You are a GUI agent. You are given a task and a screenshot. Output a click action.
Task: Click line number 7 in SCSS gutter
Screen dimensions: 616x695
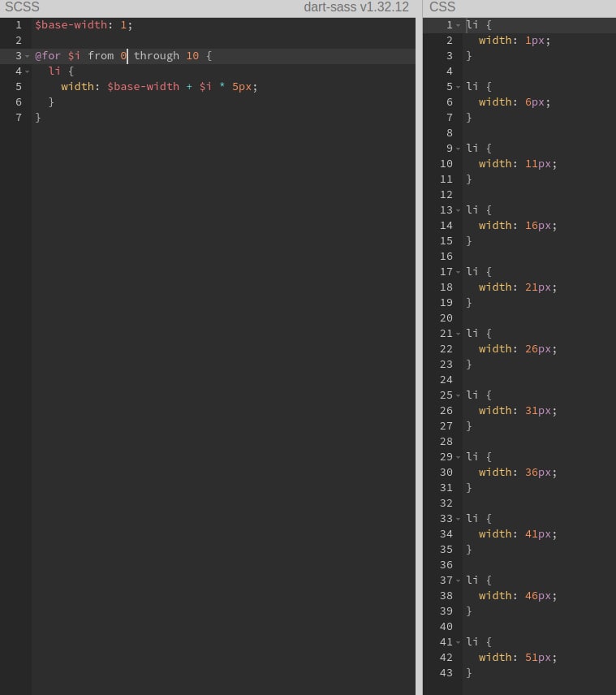coord(19,118)
